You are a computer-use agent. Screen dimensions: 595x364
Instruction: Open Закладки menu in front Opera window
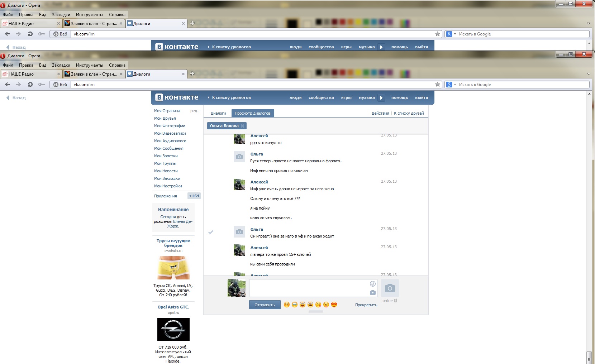pyautogui.click(x=61, y=65)
